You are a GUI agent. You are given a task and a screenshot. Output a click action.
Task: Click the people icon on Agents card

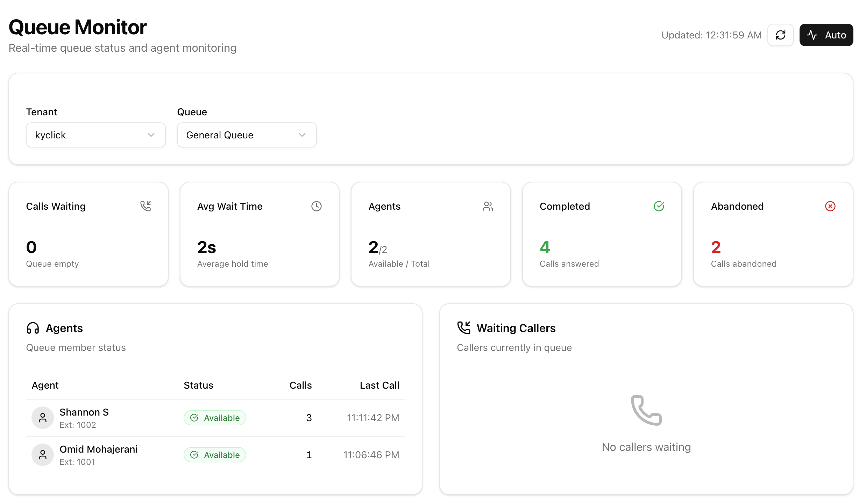point(488,206)
